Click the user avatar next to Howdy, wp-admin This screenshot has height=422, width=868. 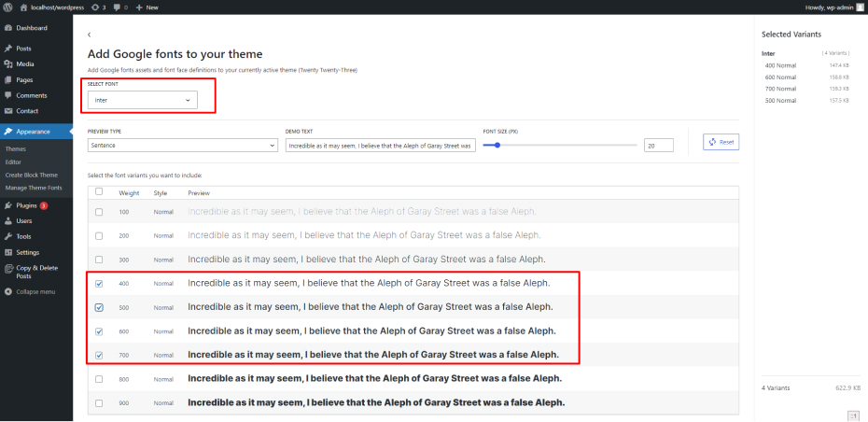pos(859,7)
